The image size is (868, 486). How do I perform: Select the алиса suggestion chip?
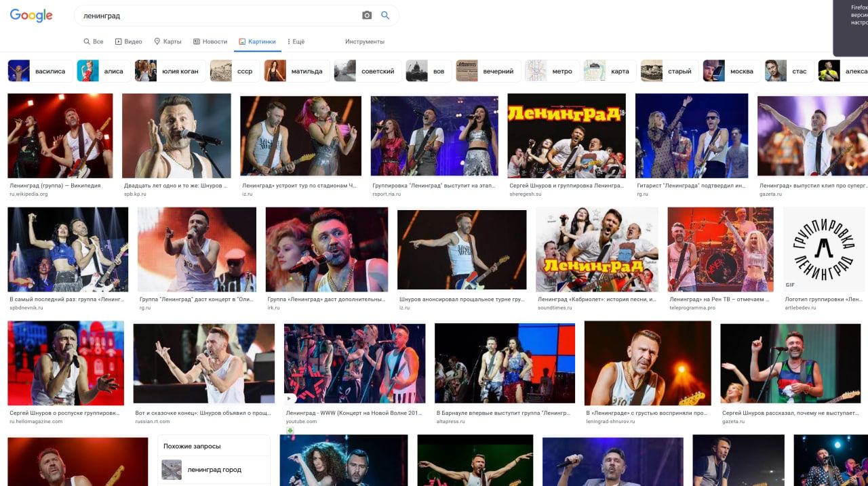click(x=102, y=71)
